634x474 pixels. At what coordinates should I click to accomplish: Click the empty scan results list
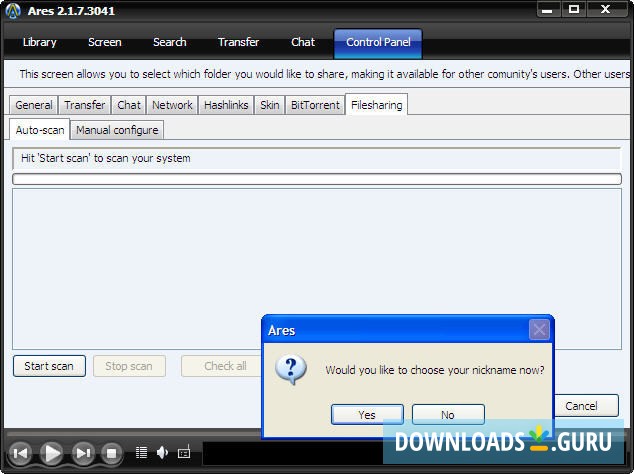[x=317, y=269]
